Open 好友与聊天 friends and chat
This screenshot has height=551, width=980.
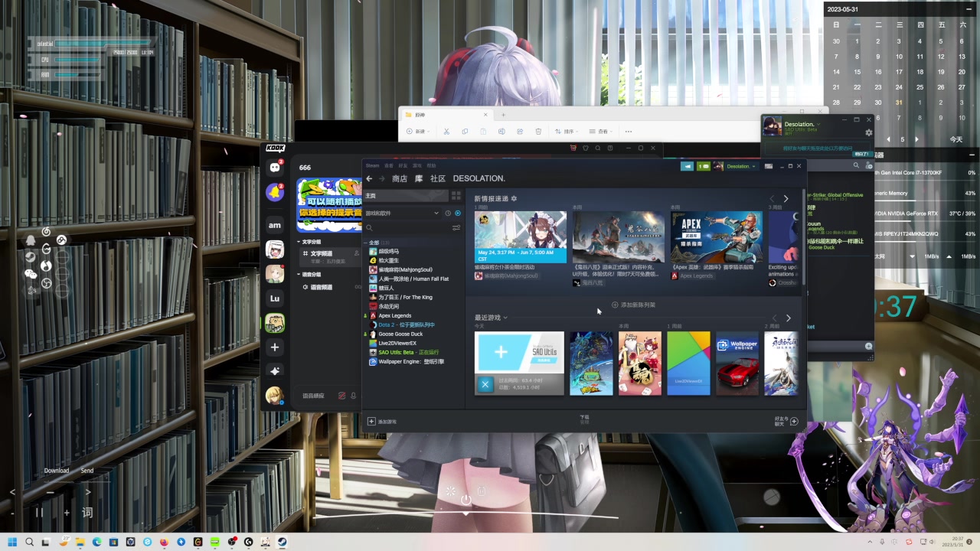pyautogui.click(x=786, y=421)
